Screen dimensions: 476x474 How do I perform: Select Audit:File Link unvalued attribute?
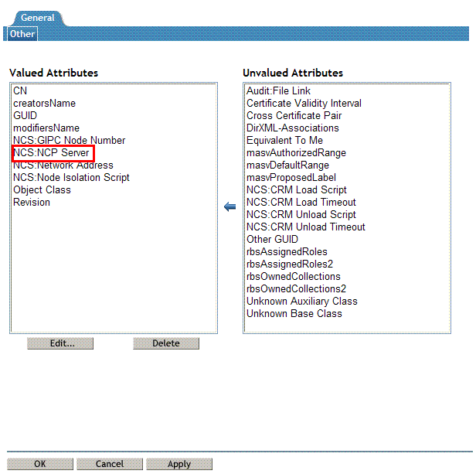coord(278,91)
